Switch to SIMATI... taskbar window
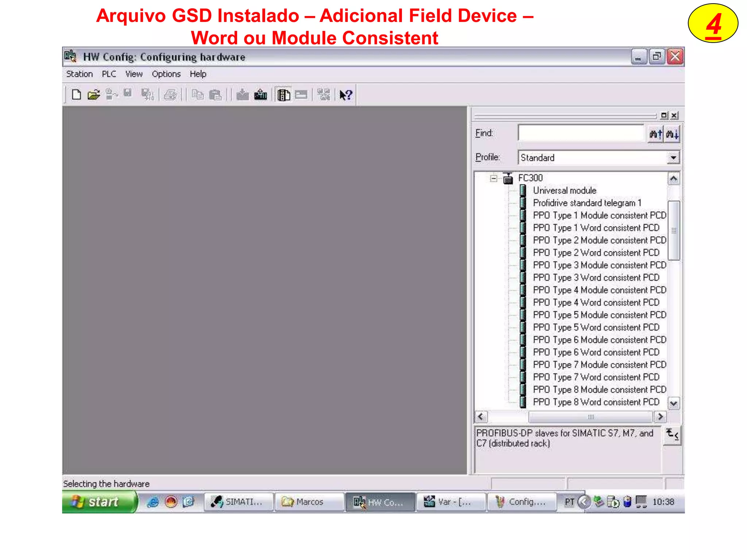Screen dimensions: 747x560 [x=239, y=502]
